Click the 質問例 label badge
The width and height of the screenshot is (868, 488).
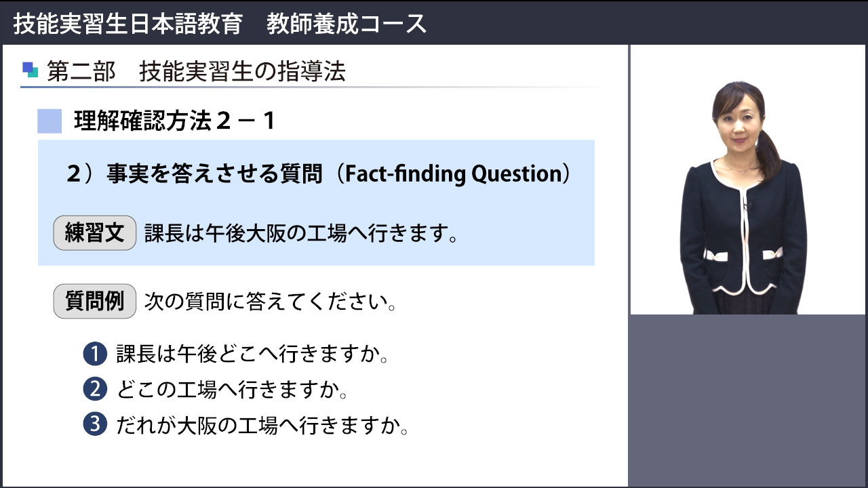[95, 302]
